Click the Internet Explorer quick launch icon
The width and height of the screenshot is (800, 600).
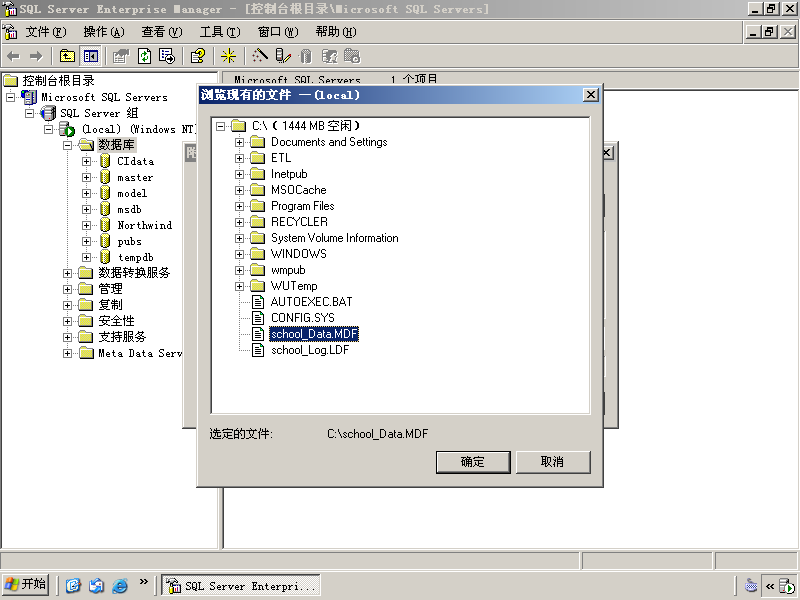tap(120, 585)
